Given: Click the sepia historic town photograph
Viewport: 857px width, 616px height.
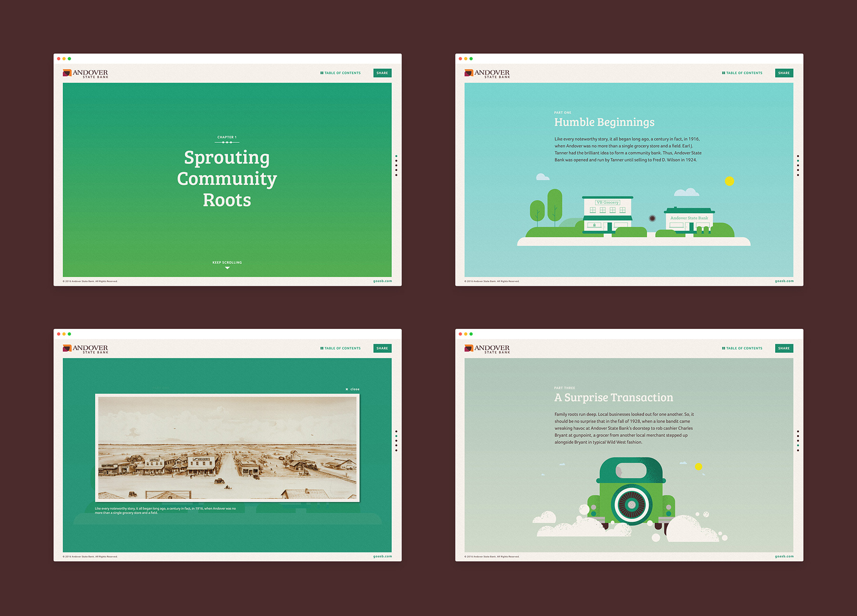Looking at the screenshot, I should [227, 447].
